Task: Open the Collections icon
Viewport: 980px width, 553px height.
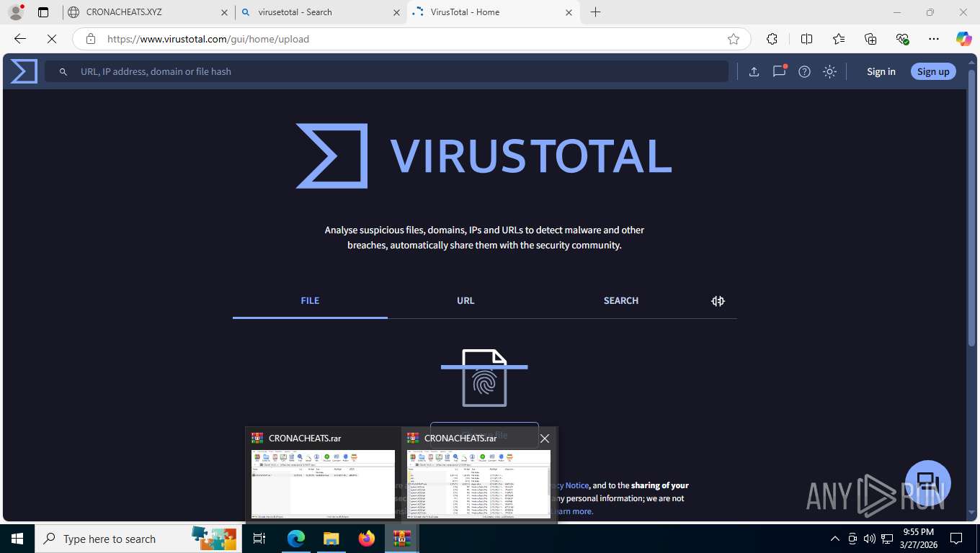Action: 870,39
